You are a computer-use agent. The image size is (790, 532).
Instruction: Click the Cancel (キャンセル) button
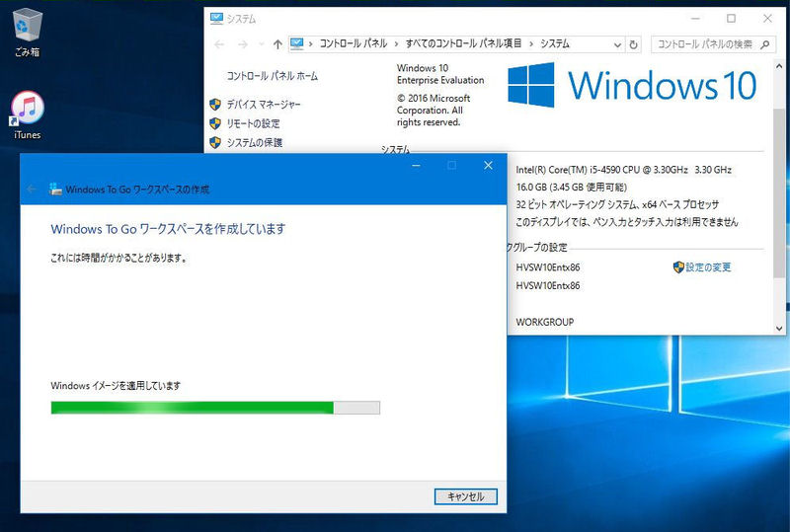tap(465, 496)
